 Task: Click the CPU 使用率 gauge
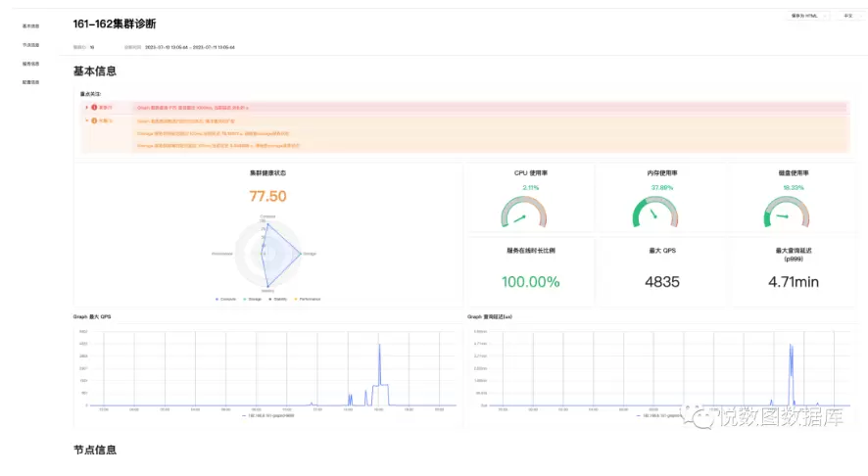[x=530, y=213]
